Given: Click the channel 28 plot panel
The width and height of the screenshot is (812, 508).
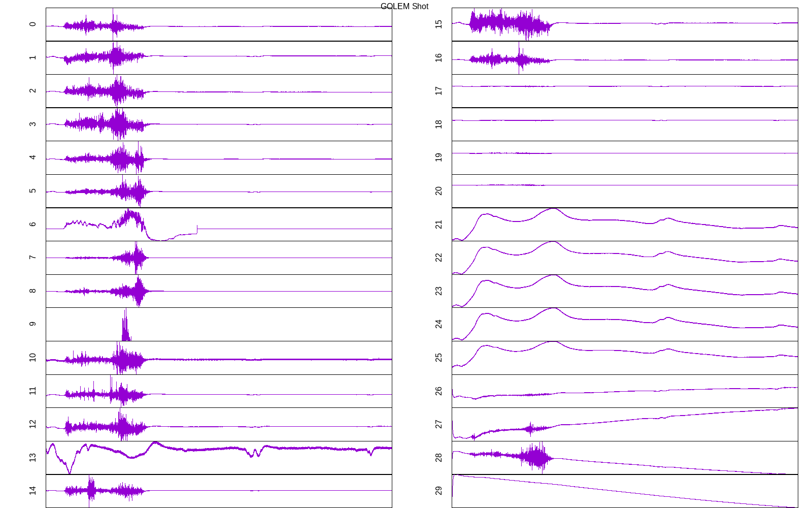Looking at the screenshot, I should (625, 458).
